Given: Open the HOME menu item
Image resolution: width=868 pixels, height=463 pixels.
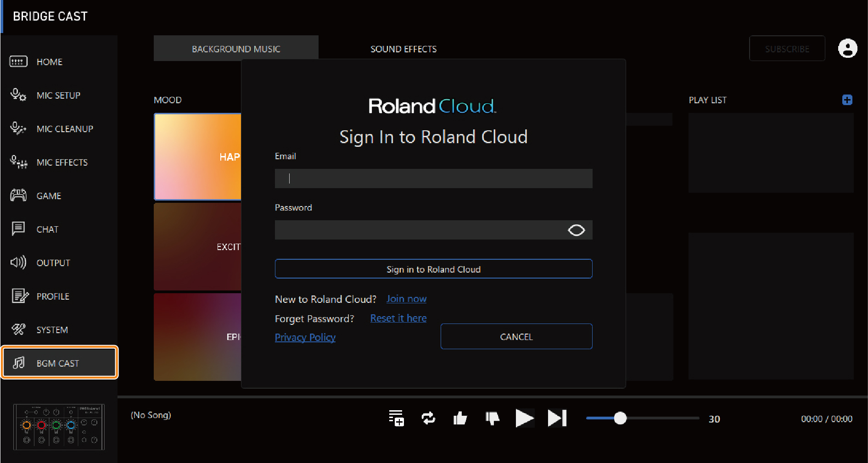Looking at the screenshot, I should pos(50,62).
